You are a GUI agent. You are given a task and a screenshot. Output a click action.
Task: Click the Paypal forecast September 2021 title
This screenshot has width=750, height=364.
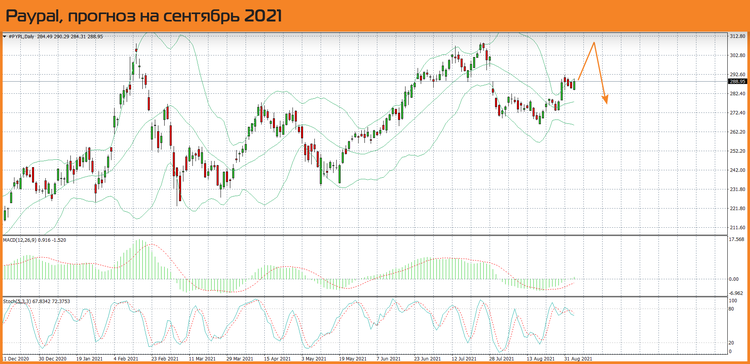pyautogui.click(x=143, y=16)
